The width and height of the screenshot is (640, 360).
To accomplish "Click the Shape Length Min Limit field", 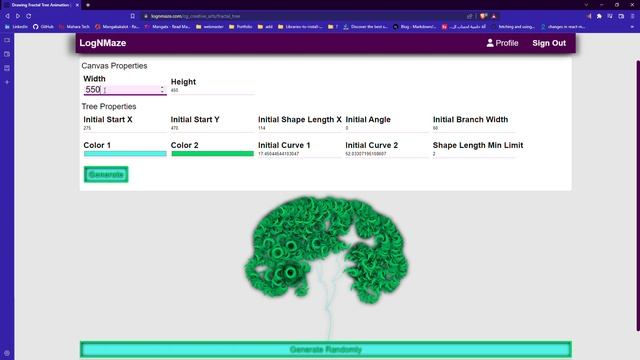I will 474,154.
